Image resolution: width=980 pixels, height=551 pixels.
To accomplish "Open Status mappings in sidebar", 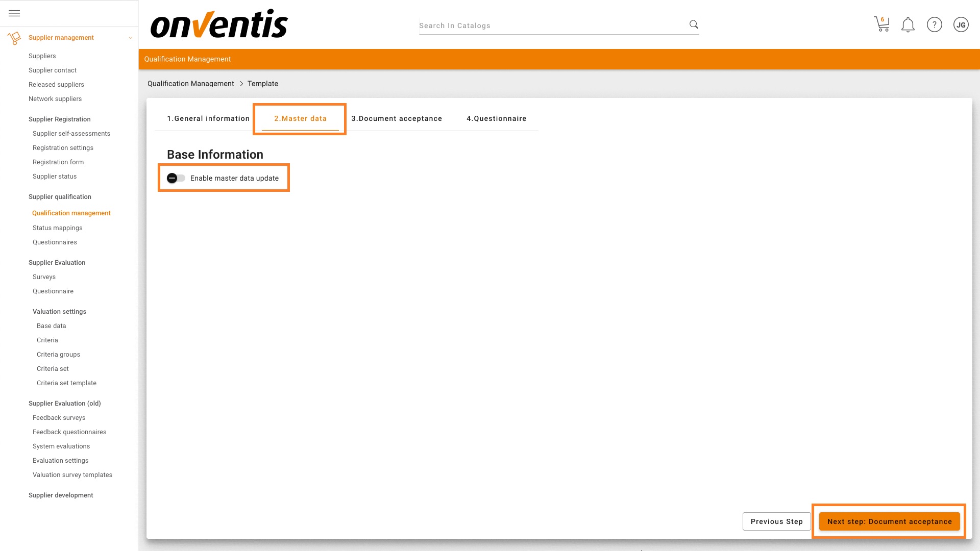I will [57, 228].
